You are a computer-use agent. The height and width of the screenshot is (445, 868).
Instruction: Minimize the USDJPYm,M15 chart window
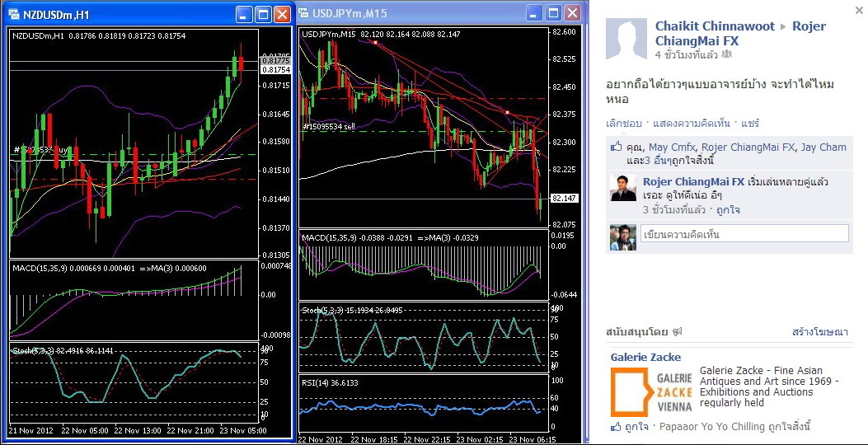[535, 12]
